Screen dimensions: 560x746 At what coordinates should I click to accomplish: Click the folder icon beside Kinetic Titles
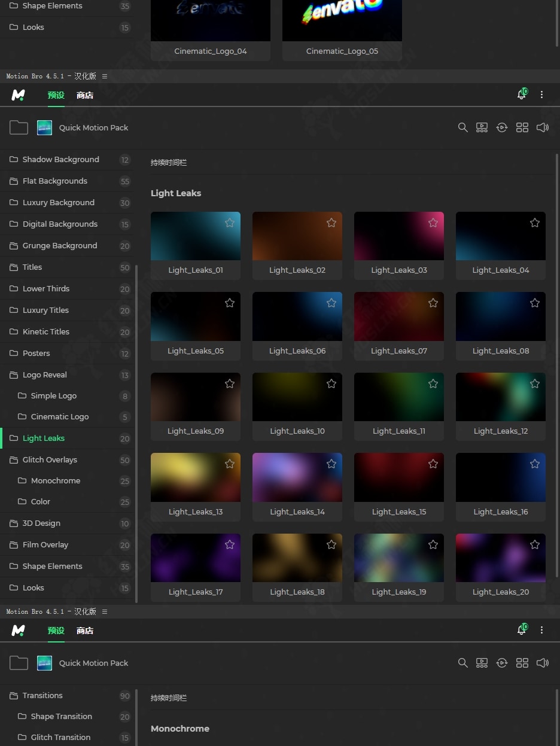click(14, 331)
